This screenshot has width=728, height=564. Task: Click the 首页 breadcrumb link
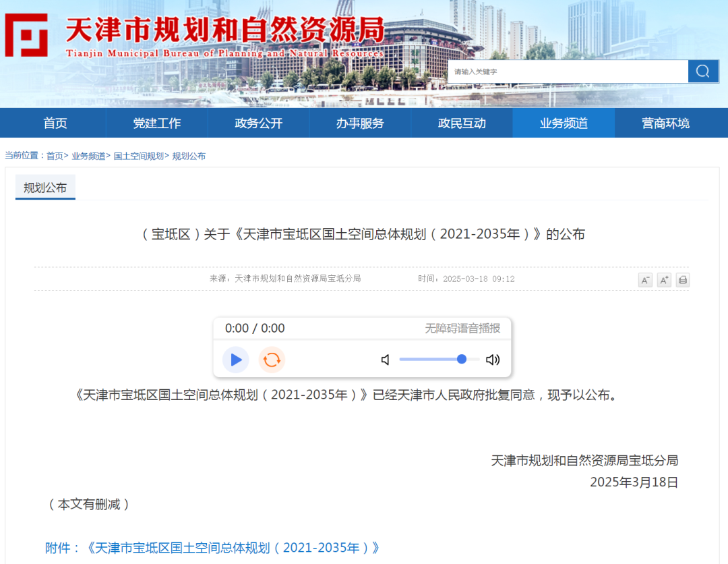pyautogui.click(x=51, y=155)
